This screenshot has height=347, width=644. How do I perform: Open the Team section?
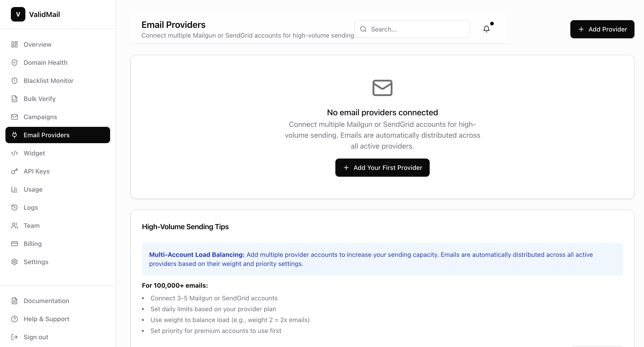(31, 226)
